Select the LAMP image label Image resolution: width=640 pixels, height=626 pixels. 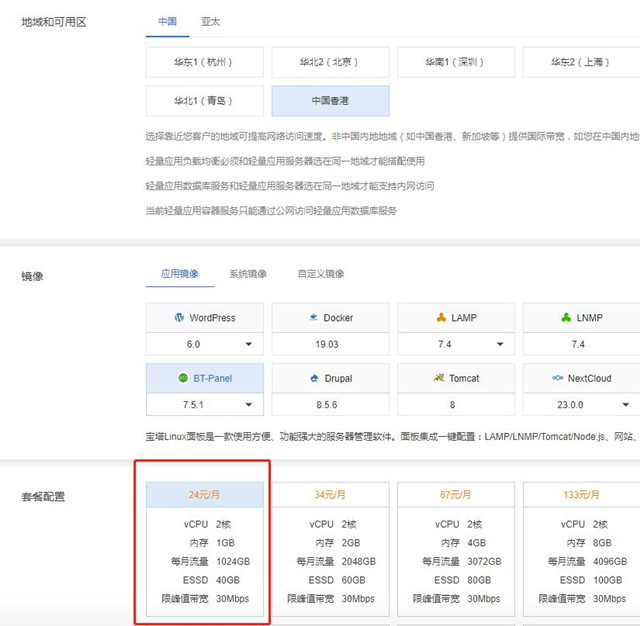[x=464, y=318]
